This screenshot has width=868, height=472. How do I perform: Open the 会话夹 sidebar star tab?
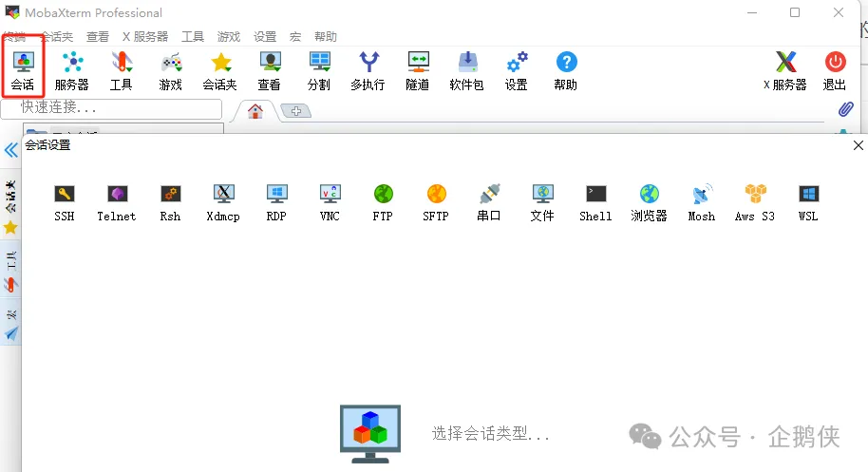[10, 207]
